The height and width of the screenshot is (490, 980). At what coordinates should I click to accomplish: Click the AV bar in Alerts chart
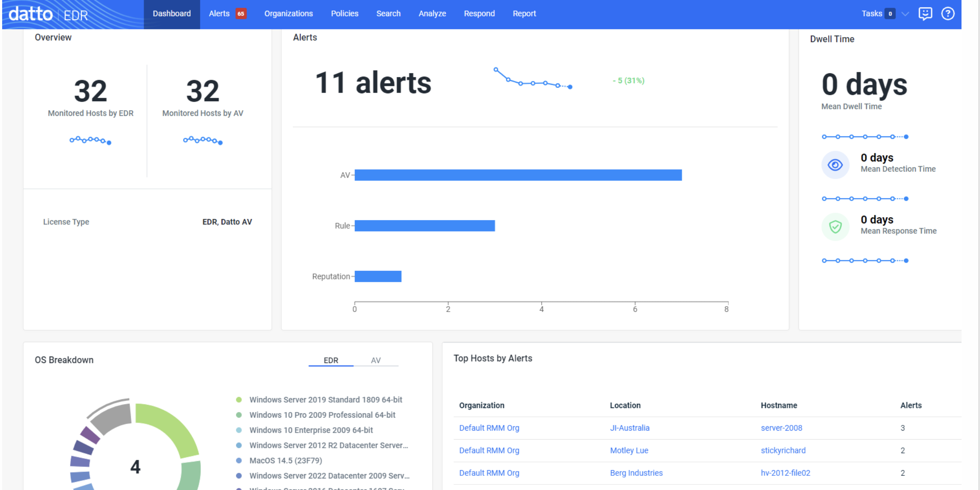(518, 175)
